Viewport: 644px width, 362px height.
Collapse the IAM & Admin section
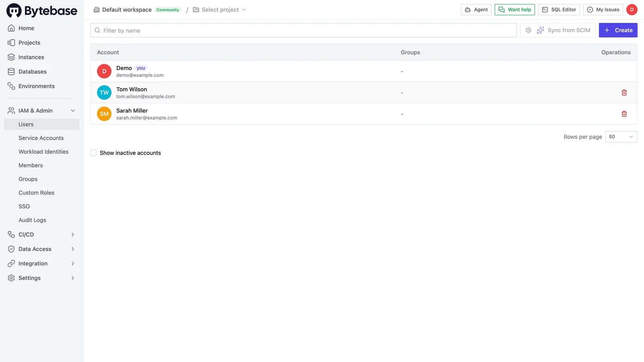pos(73,111)
